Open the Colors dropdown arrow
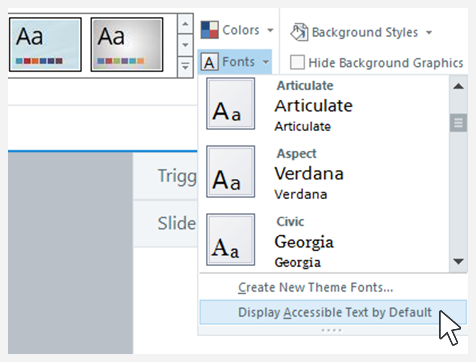This screenshot has height=362, width=476. coord(270,30)
